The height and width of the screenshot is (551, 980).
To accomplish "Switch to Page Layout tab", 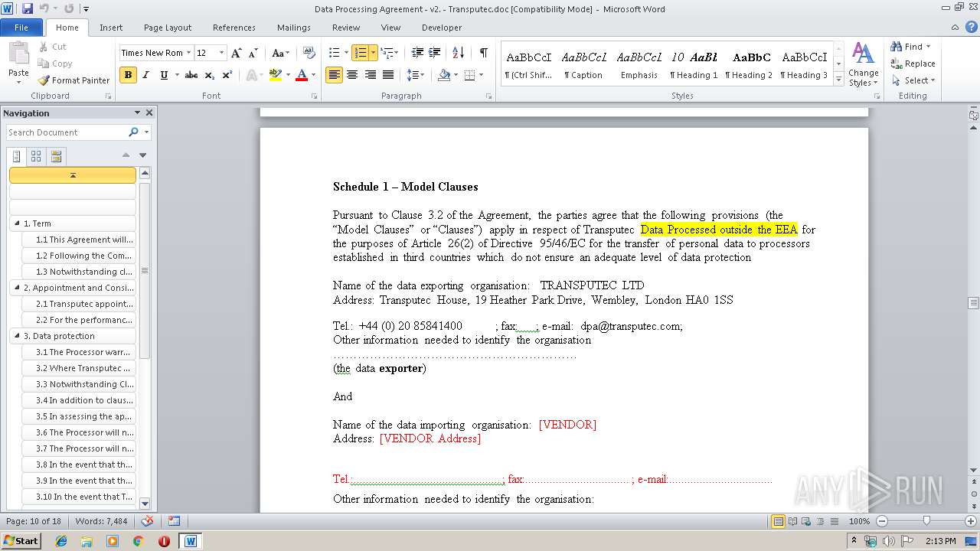I will [x=168, y=28].
